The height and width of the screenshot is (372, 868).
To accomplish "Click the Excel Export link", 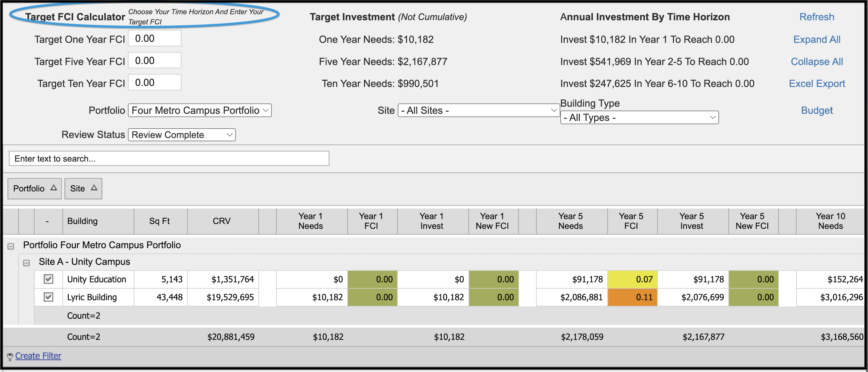I will pyautogui.click(x=817, y=83).
